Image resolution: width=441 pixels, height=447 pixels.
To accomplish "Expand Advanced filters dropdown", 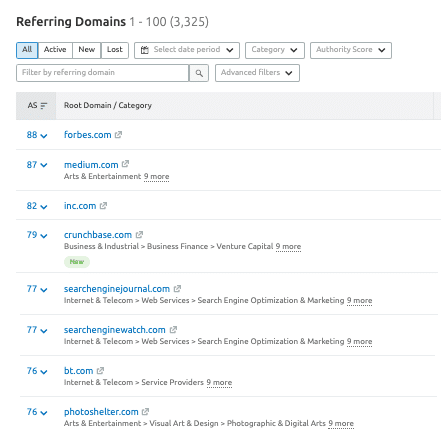I will pyautogui.click(x=257, y=73).
